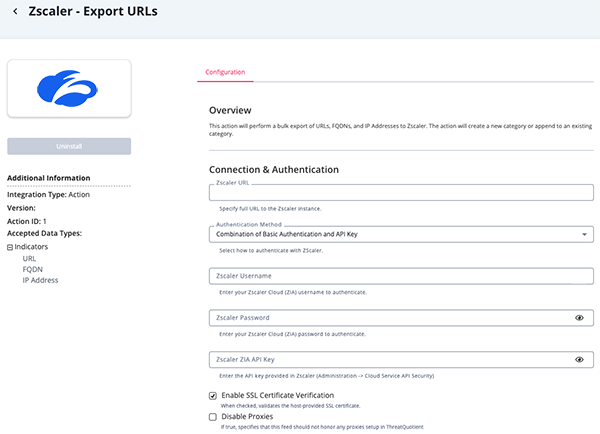The image size is (600, 434).
Task: Click the 'Zscaler - Export URLs' page title
Action: 93,11
